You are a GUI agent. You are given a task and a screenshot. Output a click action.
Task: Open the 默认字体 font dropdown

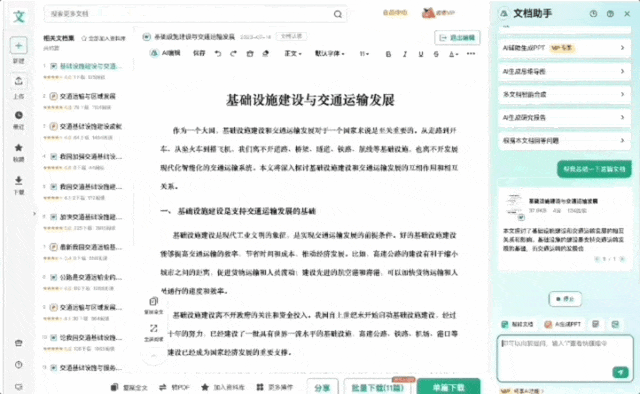pos(329,53)
